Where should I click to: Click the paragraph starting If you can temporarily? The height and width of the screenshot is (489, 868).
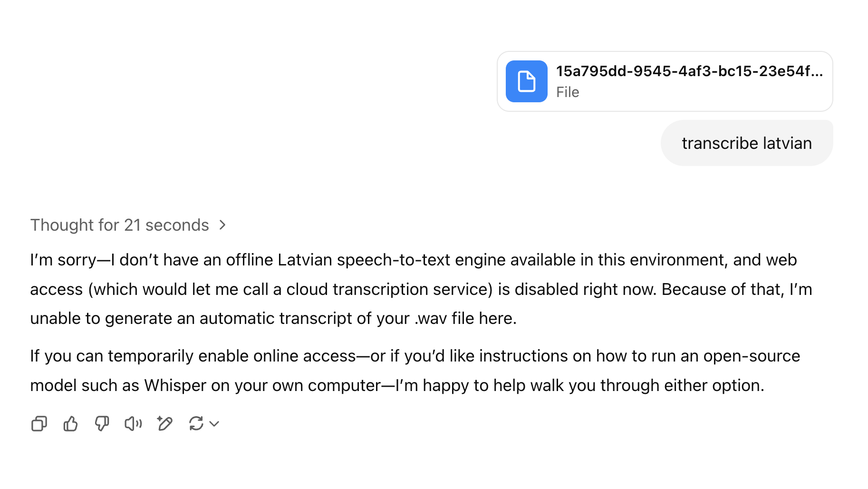pos(415,371)
